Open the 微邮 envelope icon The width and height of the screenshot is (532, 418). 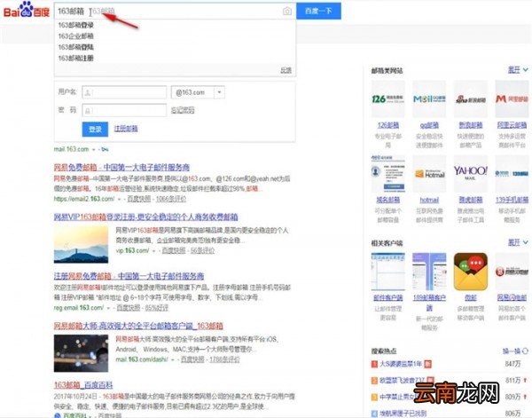tap(471, 272)
